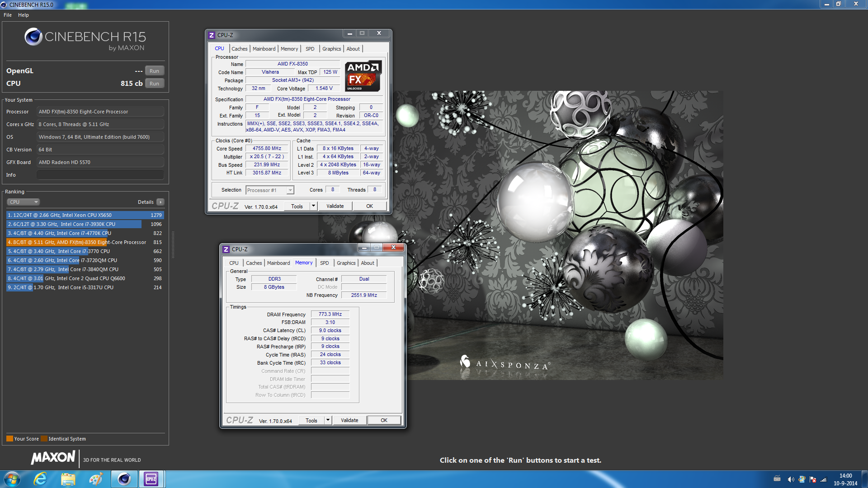
Task: Click the AMD FX logo in CPU-Z
Action: 363,76
